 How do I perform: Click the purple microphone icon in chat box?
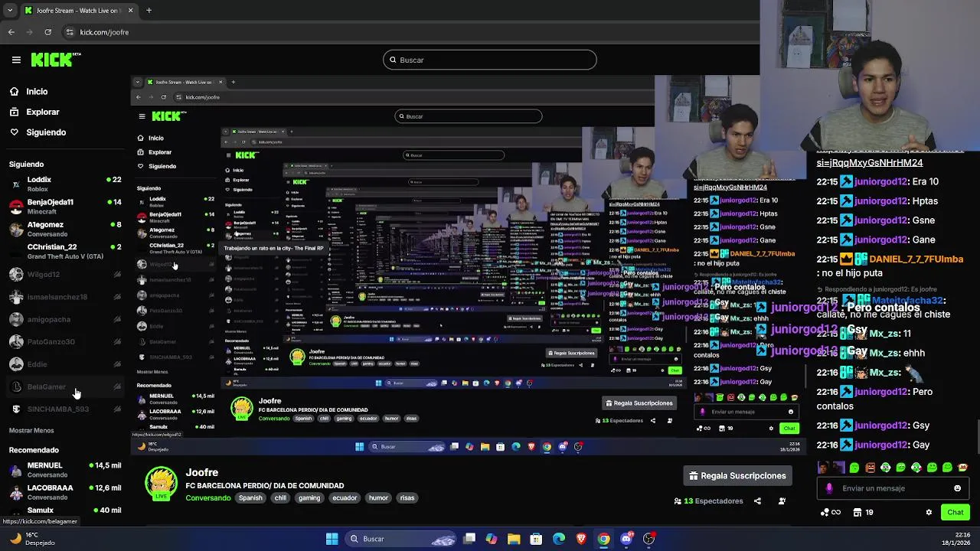[x=829, y=488]
